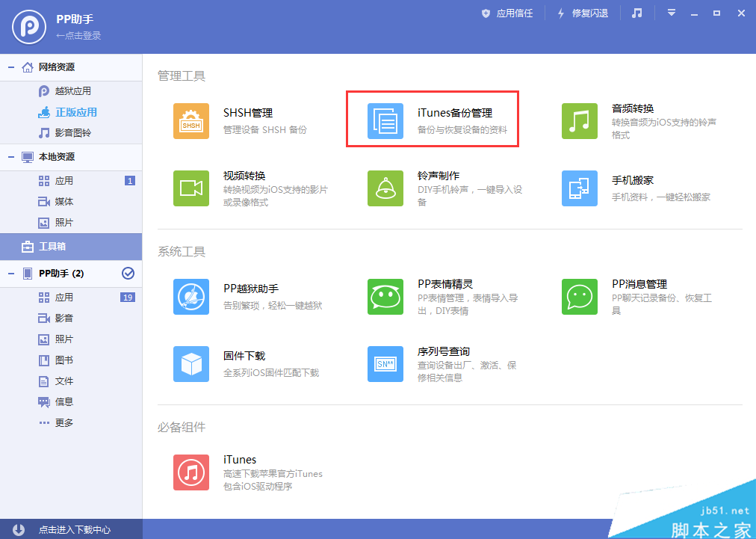
Task: Click the 应用信任 button text
Action: [515, 13]
